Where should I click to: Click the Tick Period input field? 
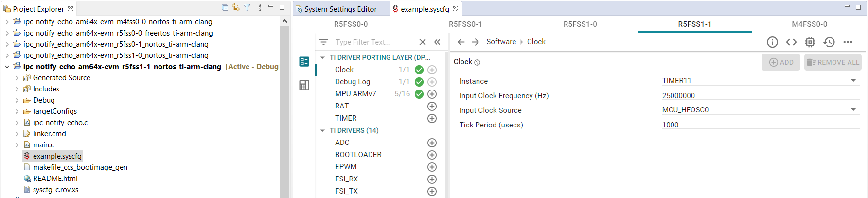click(x=760, y=125)
